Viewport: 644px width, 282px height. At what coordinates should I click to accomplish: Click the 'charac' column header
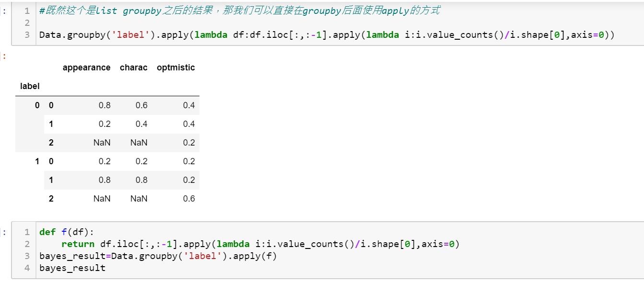pos(133,68)
